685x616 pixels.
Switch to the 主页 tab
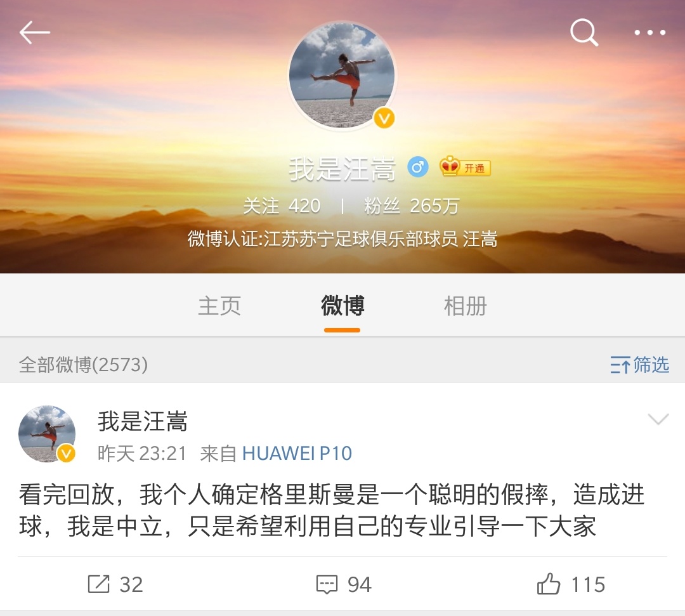[219, 306]
